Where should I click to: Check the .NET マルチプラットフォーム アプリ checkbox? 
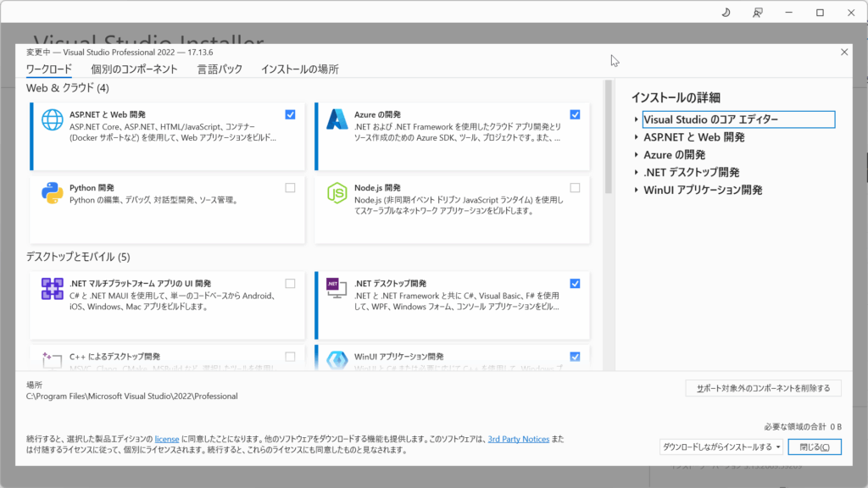pyautogui.click(x=290, y=284)
